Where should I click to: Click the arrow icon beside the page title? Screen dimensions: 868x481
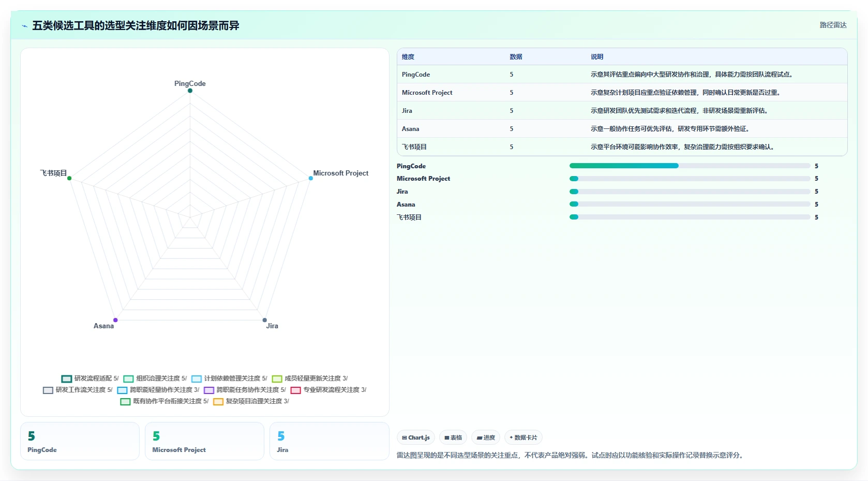pyautogui.click(x=24, y=26)
